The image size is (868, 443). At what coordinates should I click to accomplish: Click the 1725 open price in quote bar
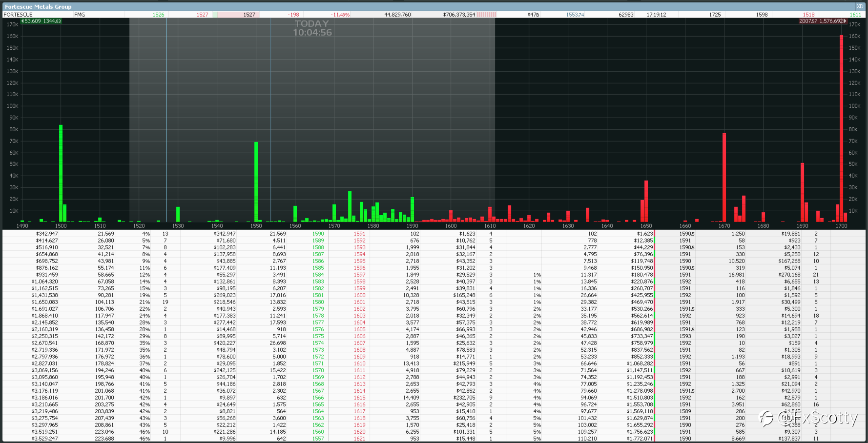click(x=715, y=15)
